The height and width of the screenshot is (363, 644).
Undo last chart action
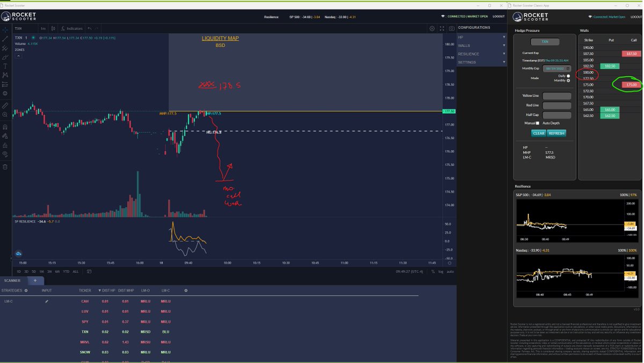point(90,28)
